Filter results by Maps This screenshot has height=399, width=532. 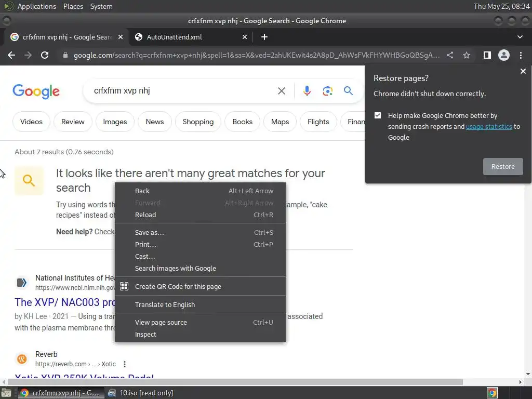coord(280,122)
